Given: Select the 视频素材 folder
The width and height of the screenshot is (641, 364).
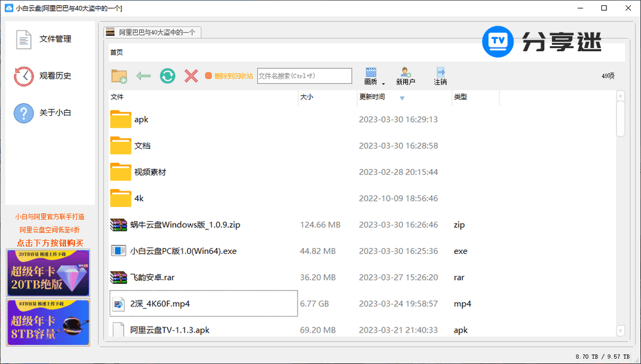Looking at the screenshot, I should pos(149,172).
